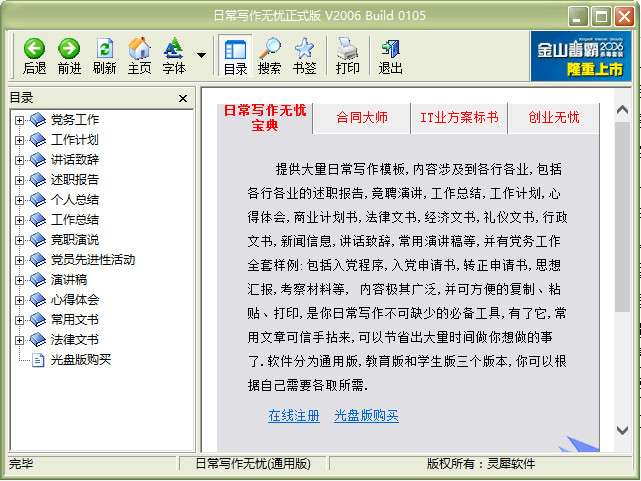This screenshot has width=641, height=481.
Task: Click book icon beside 心得体会
Action: click(x=38, y=300)
